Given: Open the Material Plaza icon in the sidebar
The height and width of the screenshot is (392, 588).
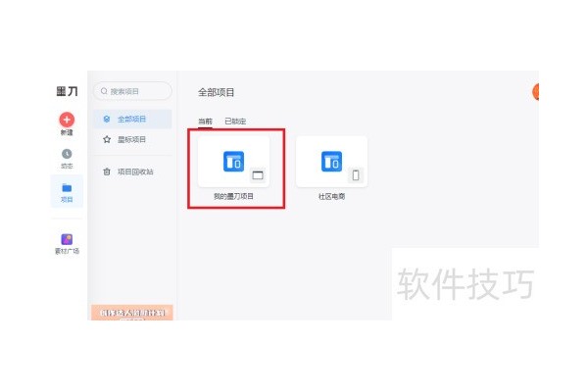Looking at the screenshot, I should point(67,239).
